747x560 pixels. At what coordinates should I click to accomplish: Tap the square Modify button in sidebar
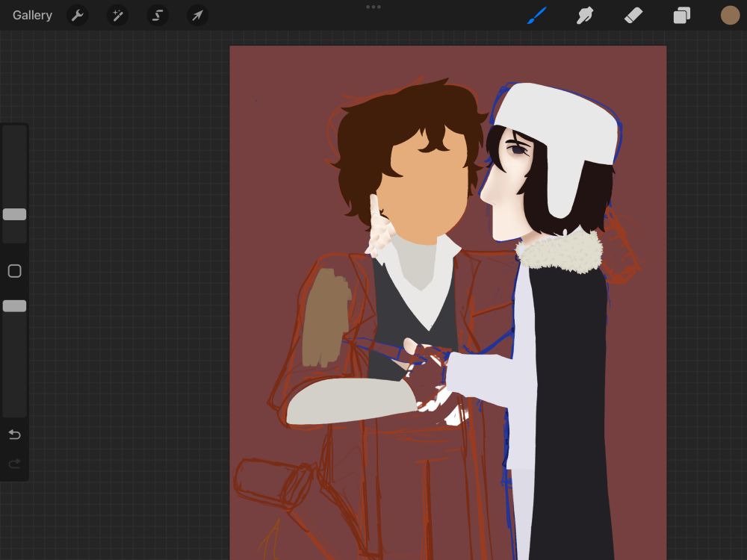coord(14,271)
